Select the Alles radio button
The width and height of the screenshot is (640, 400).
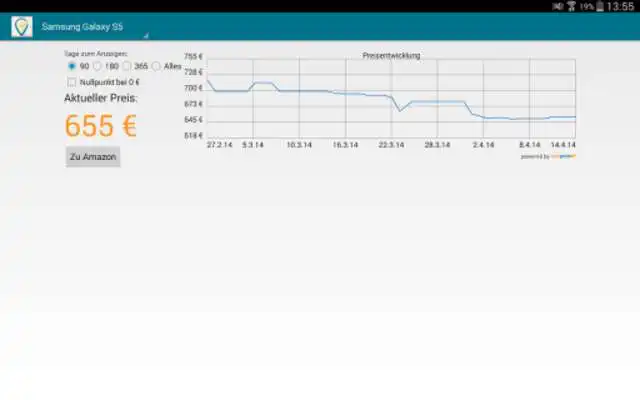click(156, 66)
